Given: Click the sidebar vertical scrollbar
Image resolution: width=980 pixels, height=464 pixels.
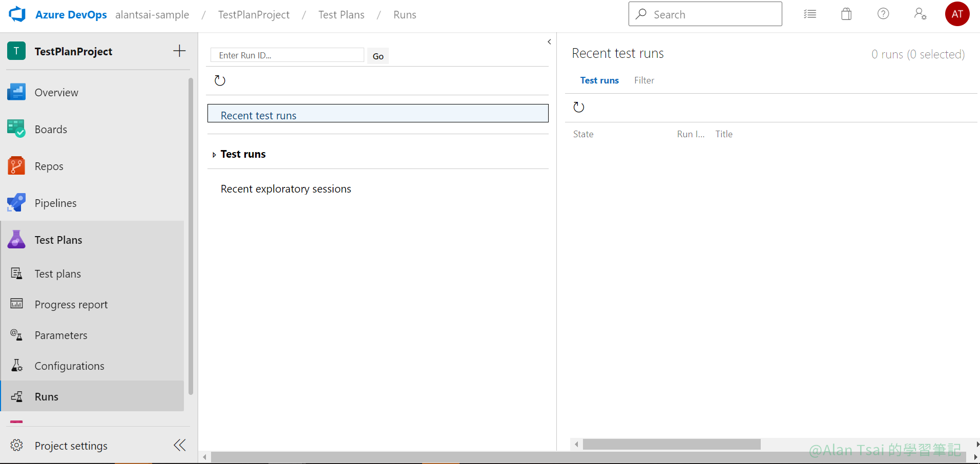Looking at the screenshot, I should pos(191,236).
